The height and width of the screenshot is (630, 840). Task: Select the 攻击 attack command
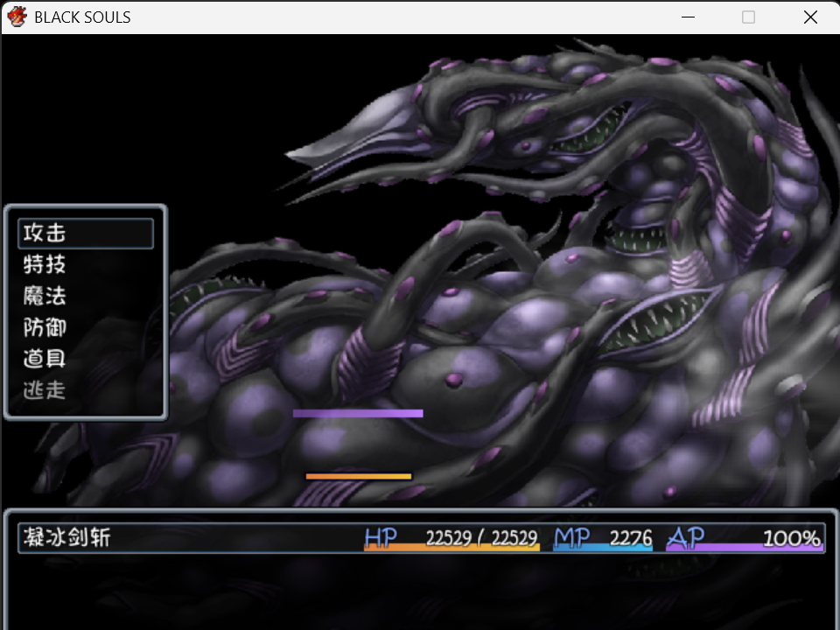point(86,233)
